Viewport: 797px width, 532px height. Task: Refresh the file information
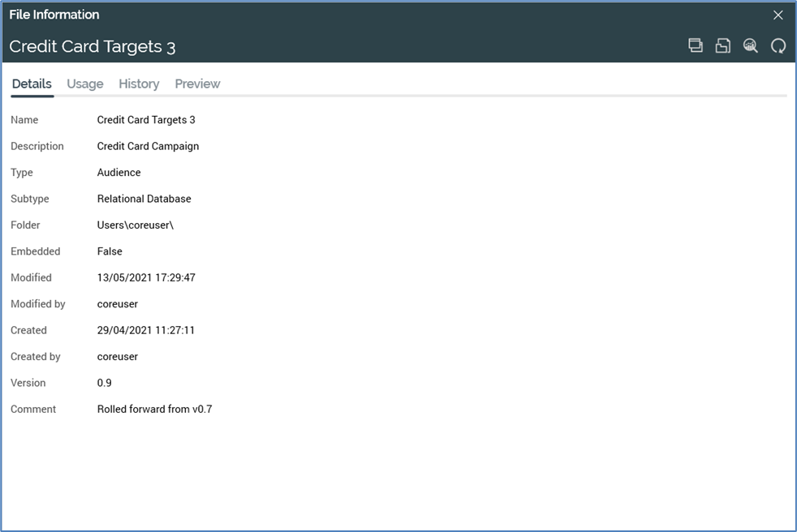click(778, 46)
